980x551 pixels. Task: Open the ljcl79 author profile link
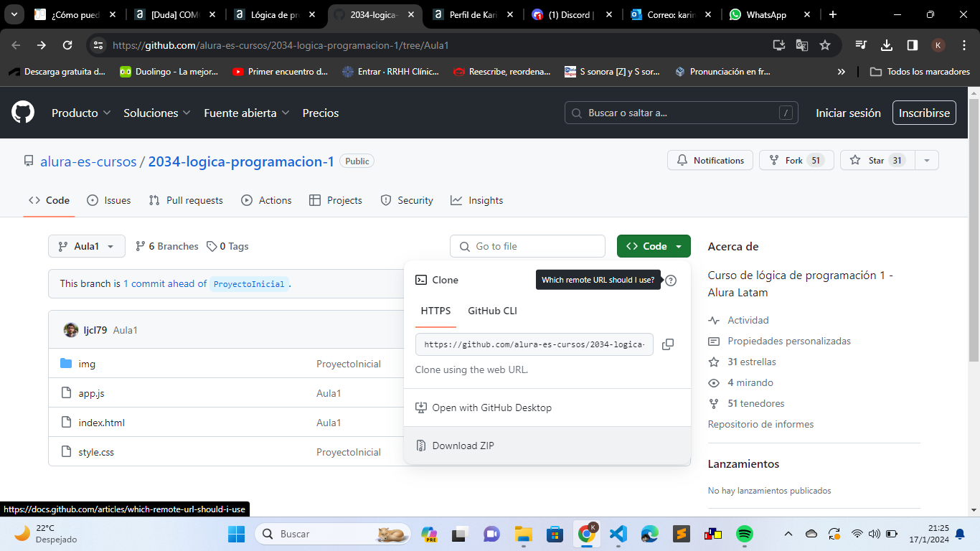[95, 330]
